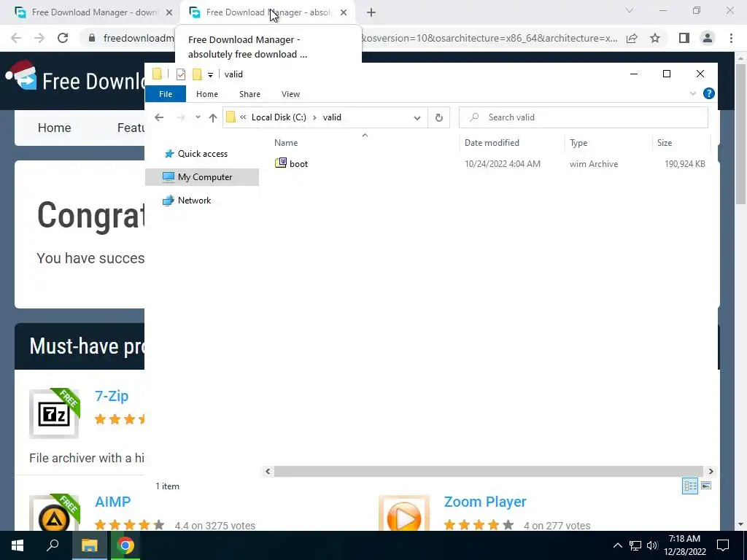The height and width of the screenshot is (560, 747).
Task: Switch to the Home ribbon tab
Action: click(206, 94)
